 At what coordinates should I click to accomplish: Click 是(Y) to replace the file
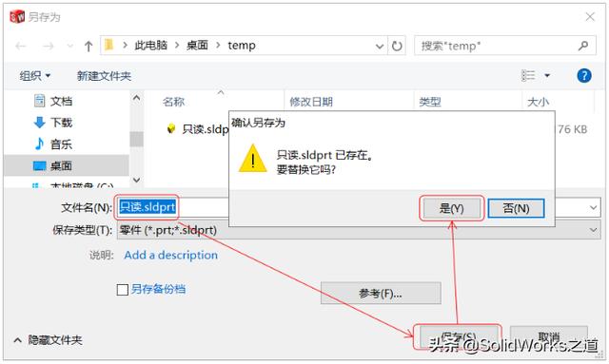click(451, 208)
